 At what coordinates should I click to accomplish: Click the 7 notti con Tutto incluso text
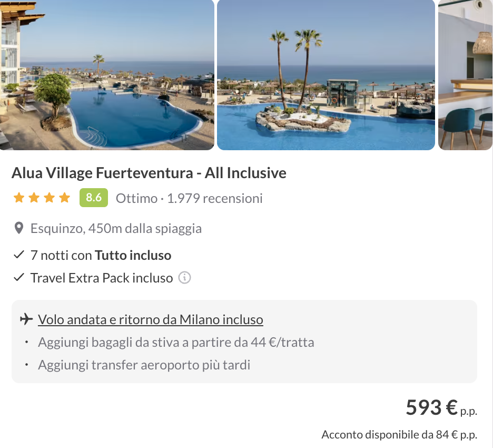[x=101, y=255]
